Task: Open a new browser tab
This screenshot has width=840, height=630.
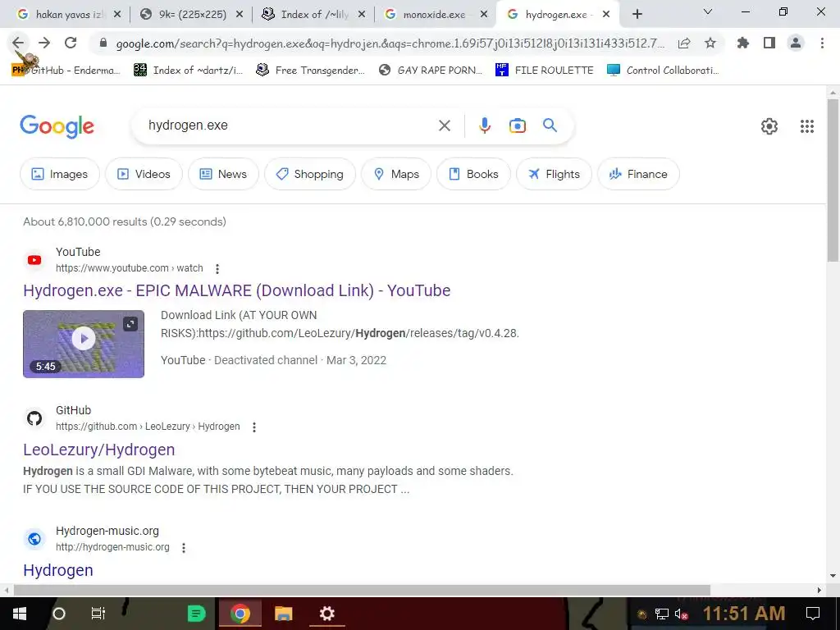Action: click(x=637, y=15)
